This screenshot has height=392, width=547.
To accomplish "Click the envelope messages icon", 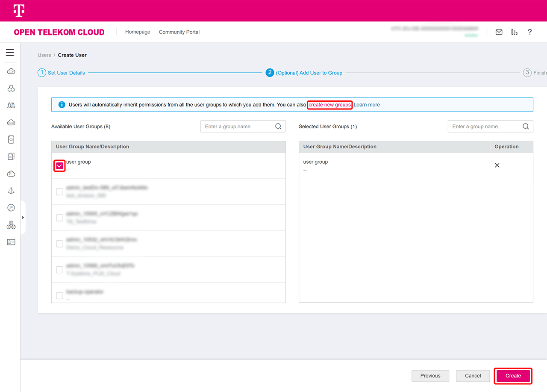I will 499,32.
